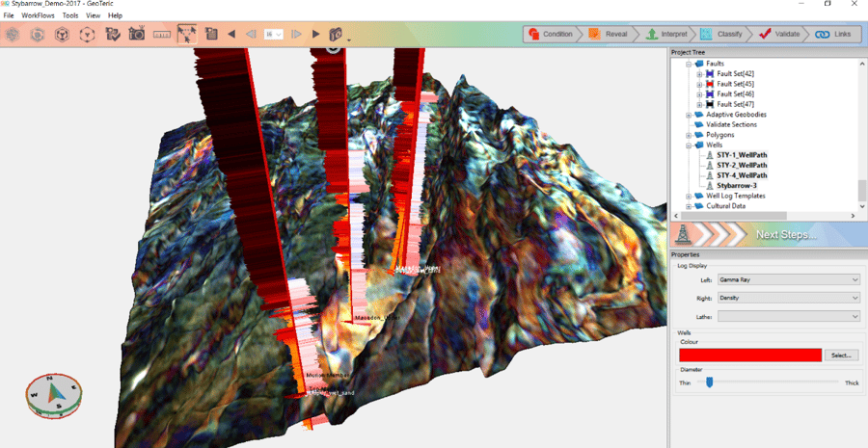Screen dimensions: 868x448
Task: Click the Next Steps banner button
Action: [769, 234]
